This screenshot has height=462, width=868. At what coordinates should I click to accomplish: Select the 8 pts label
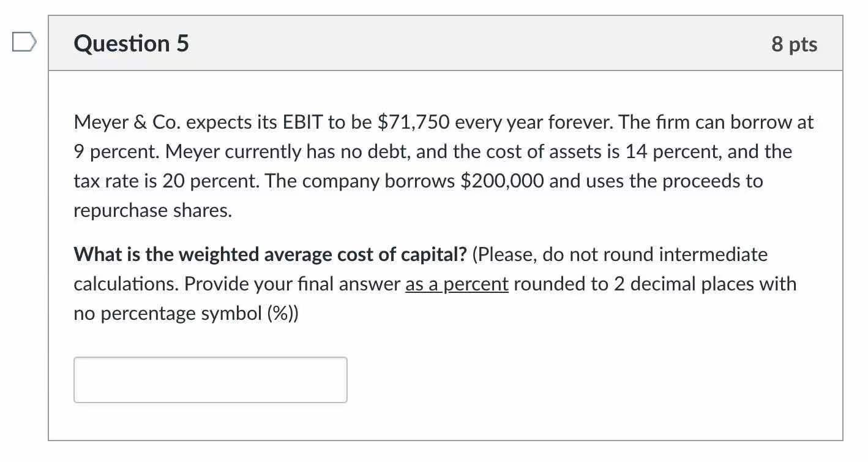793,43
